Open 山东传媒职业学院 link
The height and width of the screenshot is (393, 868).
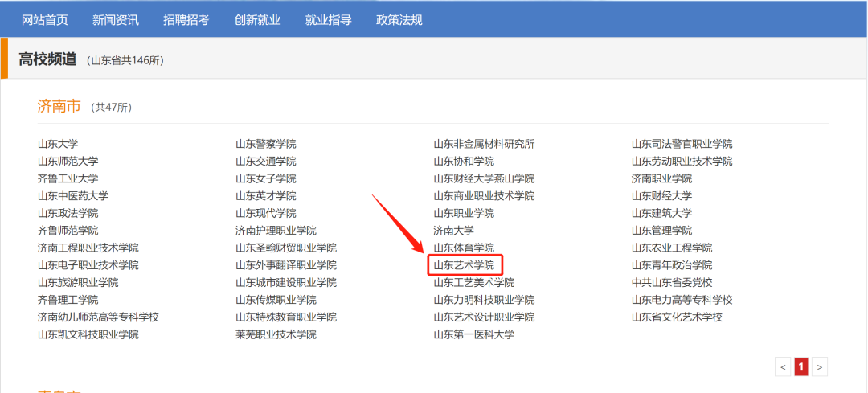[276, 300]
